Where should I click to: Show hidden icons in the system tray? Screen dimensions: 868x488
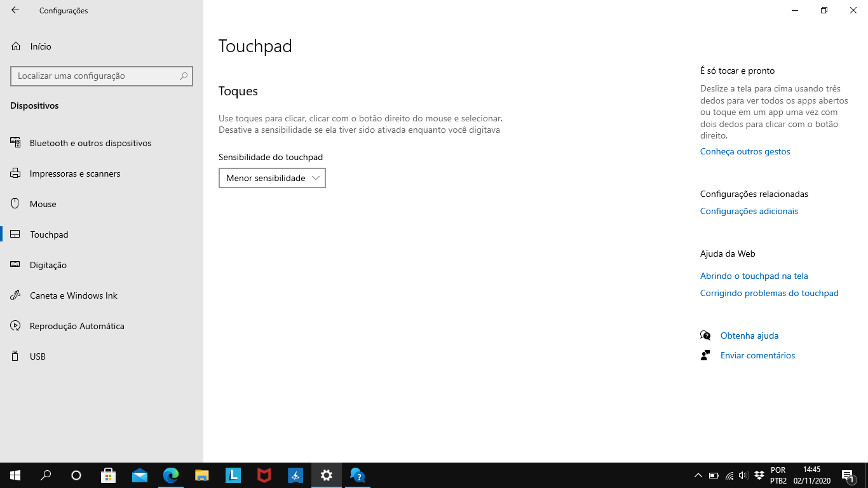[698, 475]
